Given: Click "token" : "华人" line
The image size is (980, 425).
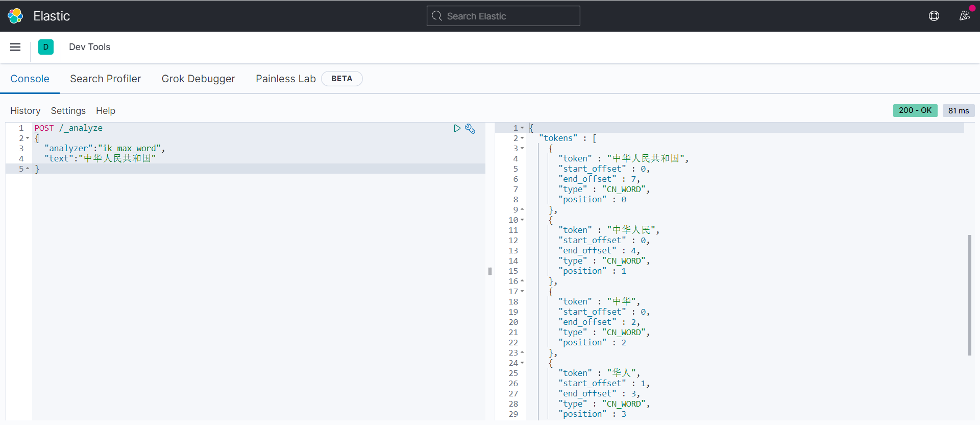Looking at the screenshot, I should click(599, 373).
